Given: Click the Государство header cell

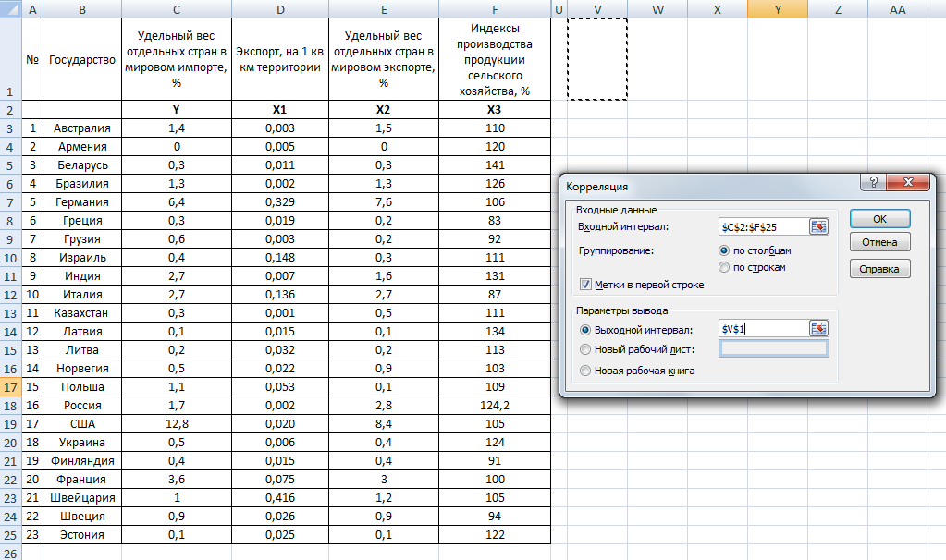Looking at the screenshot, I should point(82,60).
